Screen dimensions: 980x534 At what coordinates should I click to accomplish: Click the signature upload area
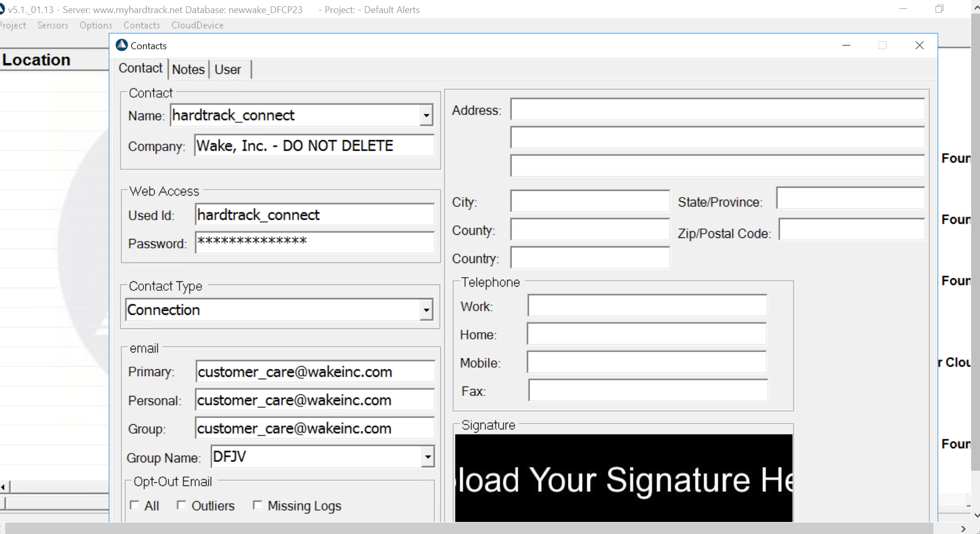click(624, 478)
